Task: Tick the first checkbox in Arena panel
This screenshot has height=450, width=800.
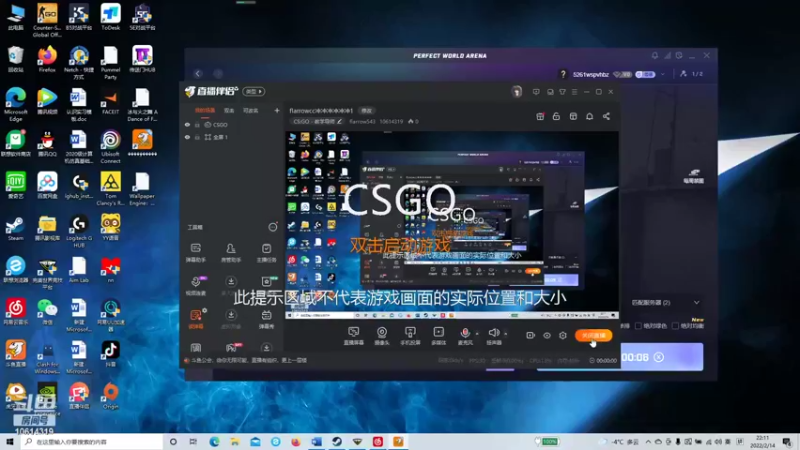Action: [638, 326]
